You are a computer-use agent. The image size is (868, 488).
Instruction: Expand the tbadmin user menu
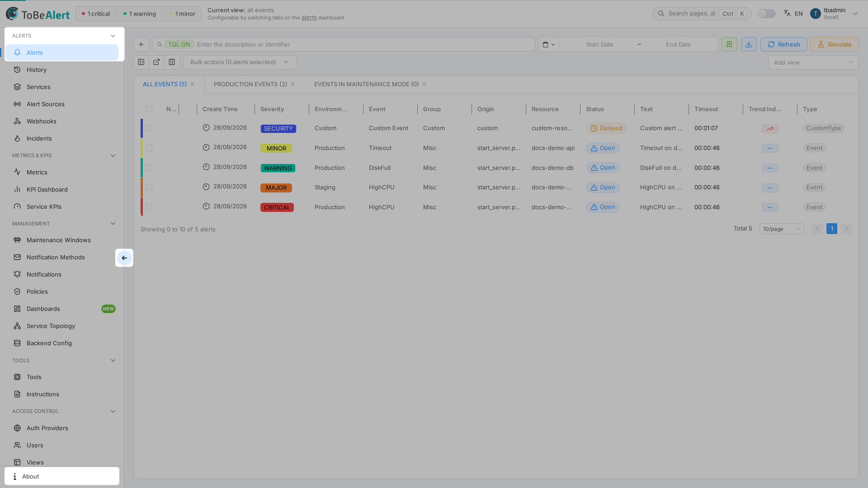click(x=855, y=14)
